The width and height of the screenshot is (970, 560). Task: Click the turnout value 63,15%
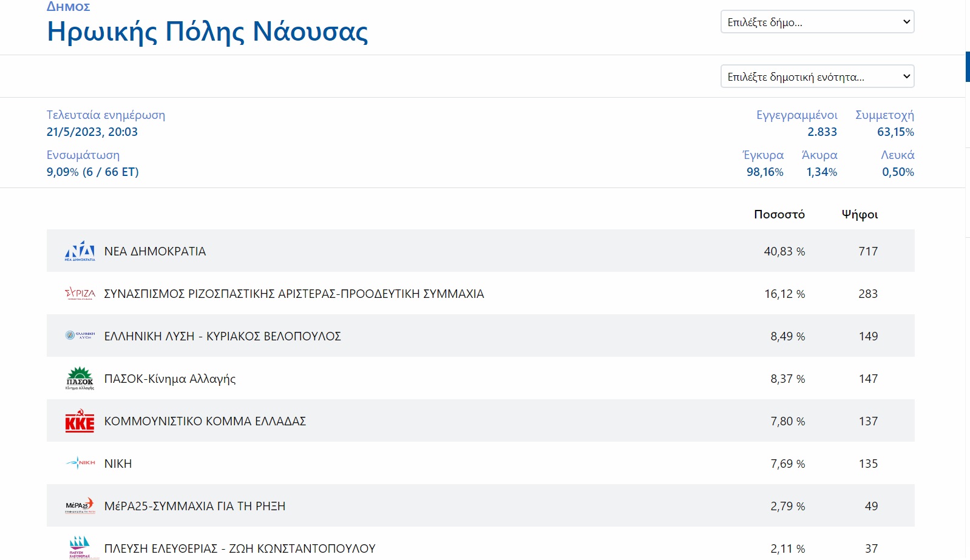tap(895, 132)
